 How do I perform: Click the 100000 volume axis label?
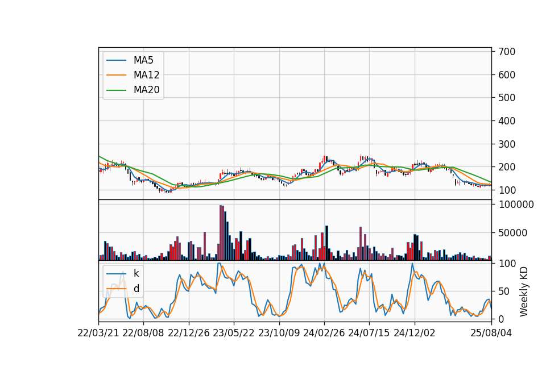[516, 205]
